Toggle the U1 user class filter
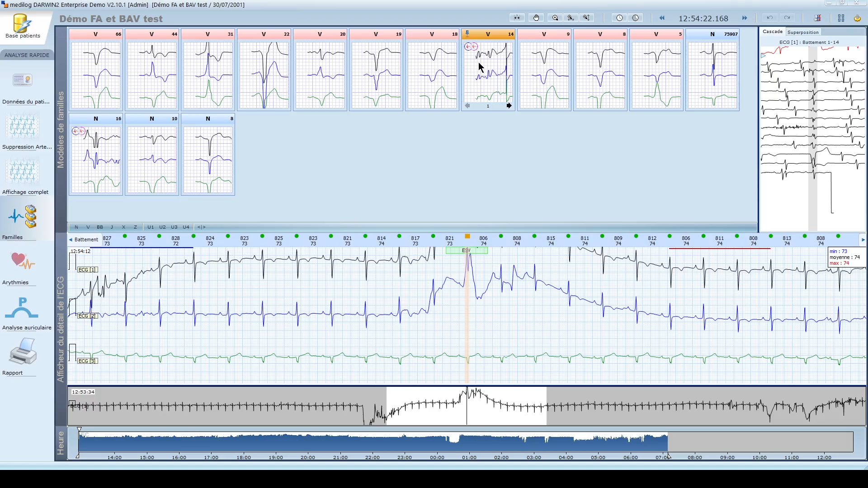This screenshot has width=868, height=488. (x=151, y=227)
